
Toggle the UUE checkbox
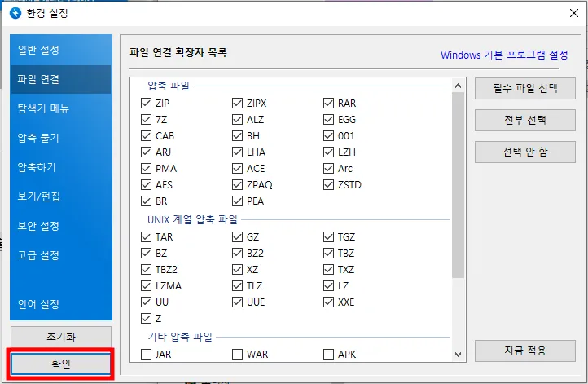(237, 302)
